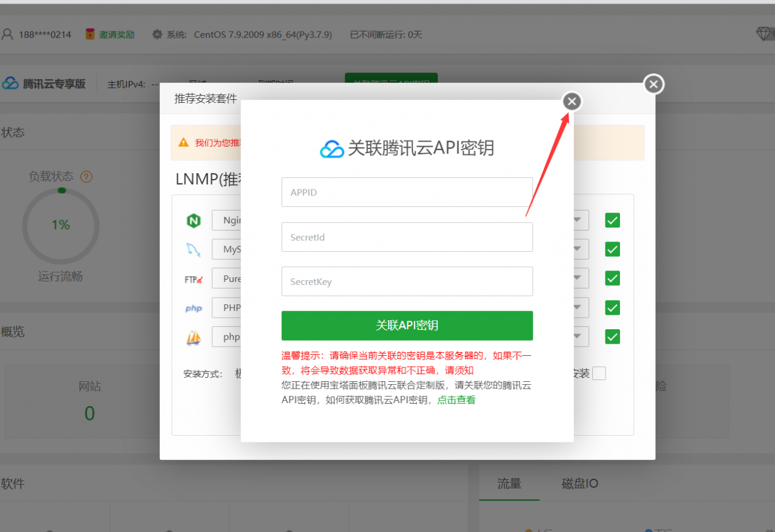Click the MySQL dolphin icon
This screenshot has width=775, height=532.
[x=194, y=249]
